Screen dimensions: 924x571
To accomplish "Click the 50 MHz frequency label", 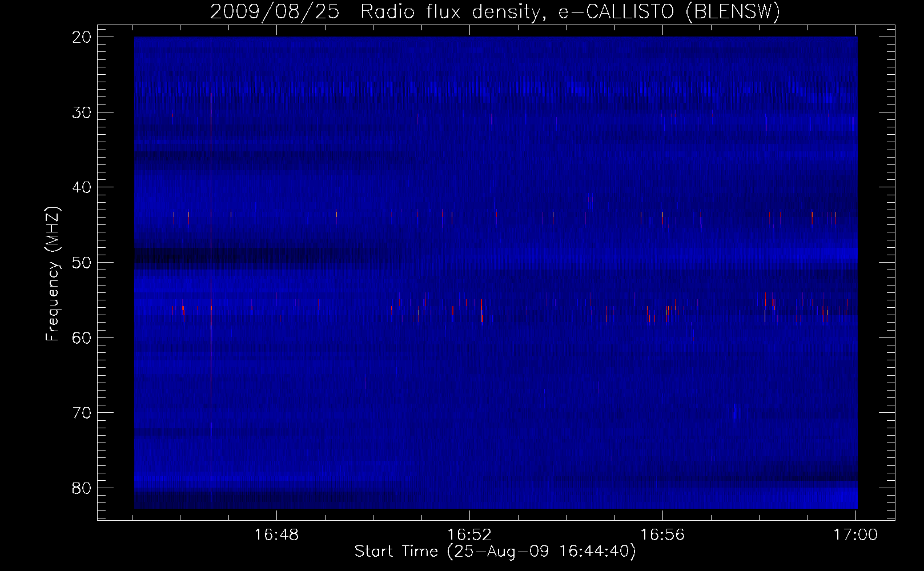I will coord(82,263).
